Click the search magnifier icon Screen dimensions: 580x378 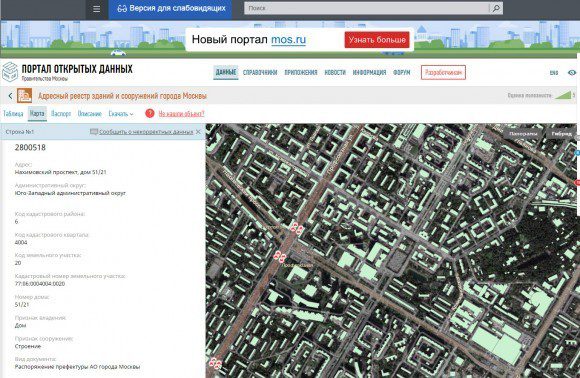pyautogui.click(x=496, y=8)
